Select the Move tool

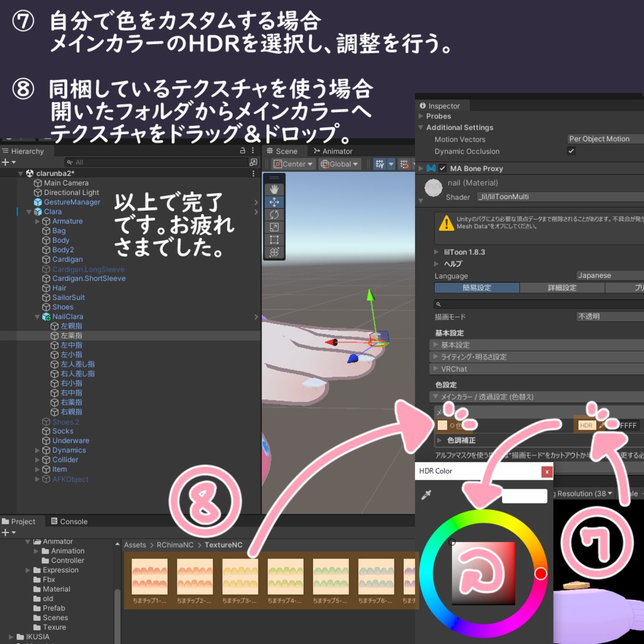click(x=274, y=202)
